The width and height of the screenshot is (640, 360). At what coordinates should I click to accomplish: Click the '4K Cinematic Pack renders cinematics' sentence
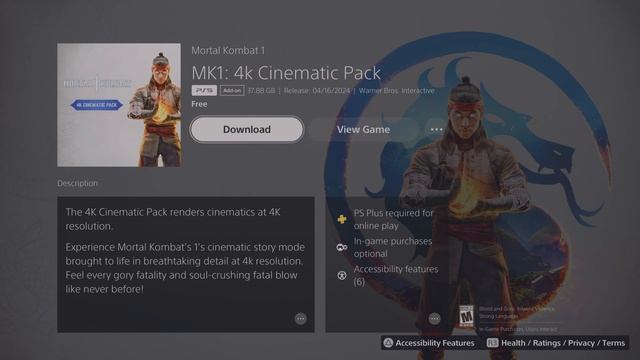pos(173,219)
